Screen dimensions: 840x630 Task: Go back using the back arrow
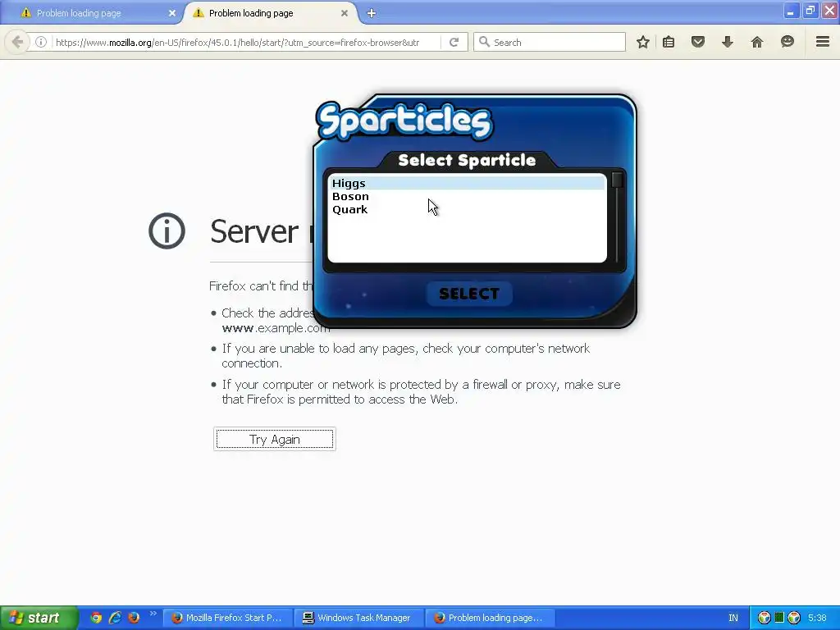[x=16, y=42]
